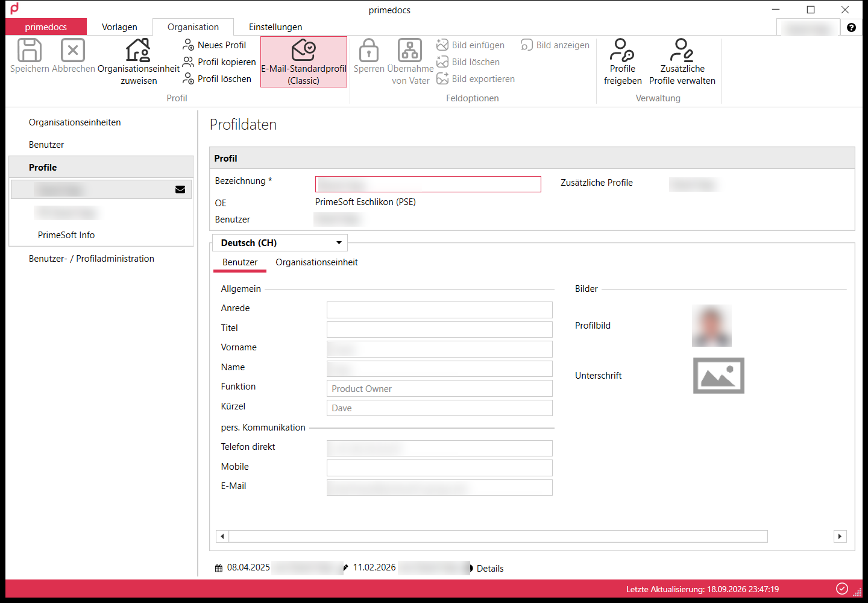
Task: Open Organisationseinheit zuweisen
Action: [138, 62]
